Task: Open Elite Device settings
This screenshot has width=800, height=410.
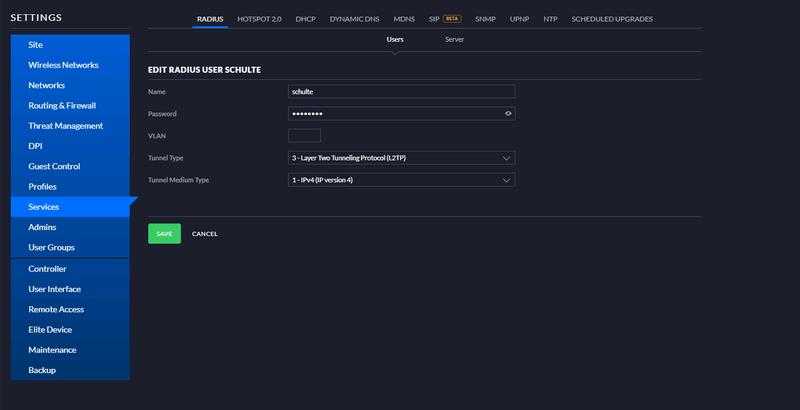Action: 70,329
